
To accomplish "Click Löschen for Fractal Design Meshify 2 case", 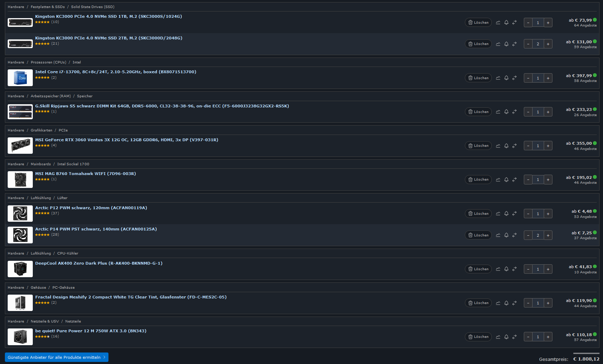I will (x=478, y=303).
